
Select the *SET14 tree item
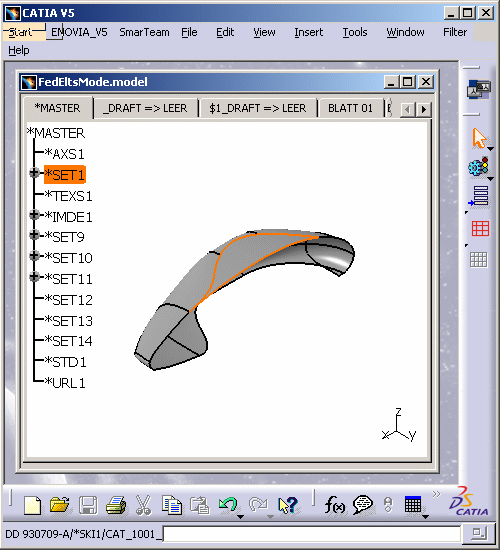click(68, 341)
